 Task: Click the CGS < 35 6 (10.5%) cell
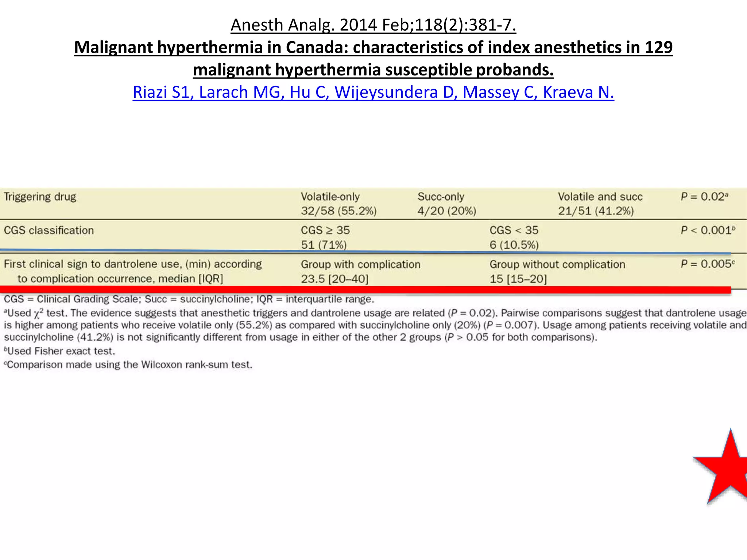(514, 237)
